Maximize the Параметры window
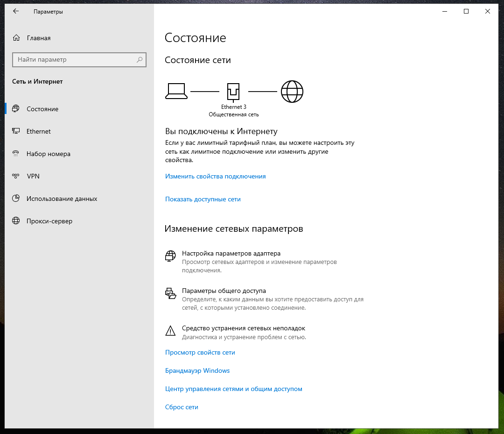Screen dimensions: 504x434 click(x=466, y=11)
